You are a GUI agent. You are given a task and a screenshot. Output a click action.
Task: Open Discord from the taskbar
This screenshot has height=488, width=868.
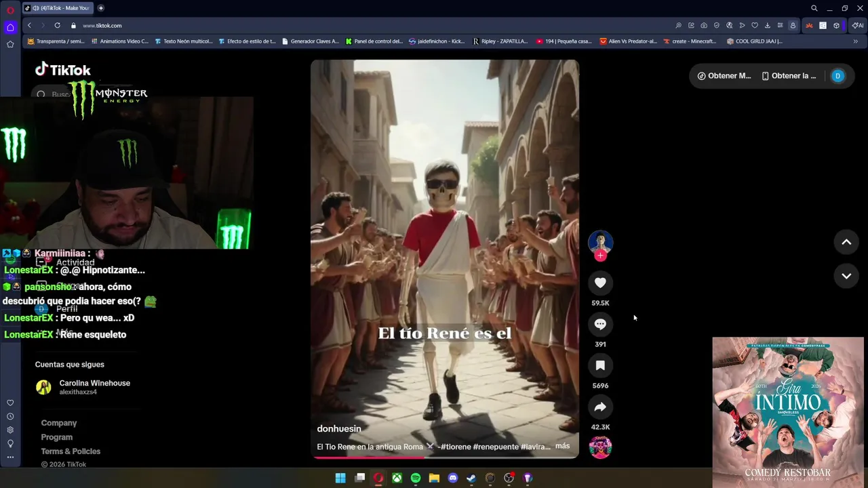coord(453,478)
